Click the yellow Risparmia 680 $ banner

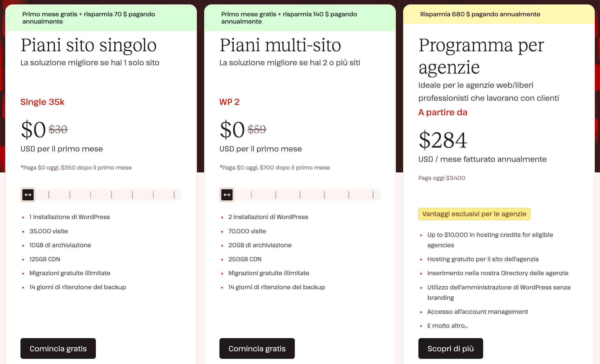pyautogui.click(x=480, y=14)
